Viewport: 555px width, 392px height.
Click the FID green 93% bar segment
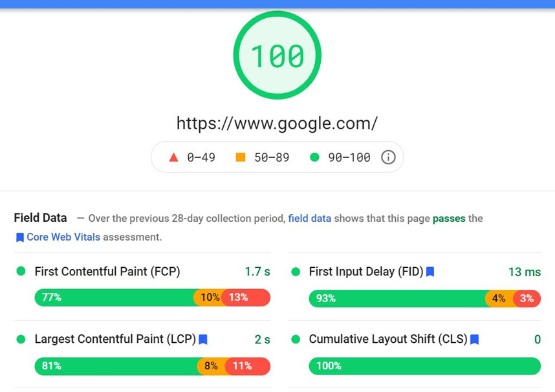click(397, 298)
